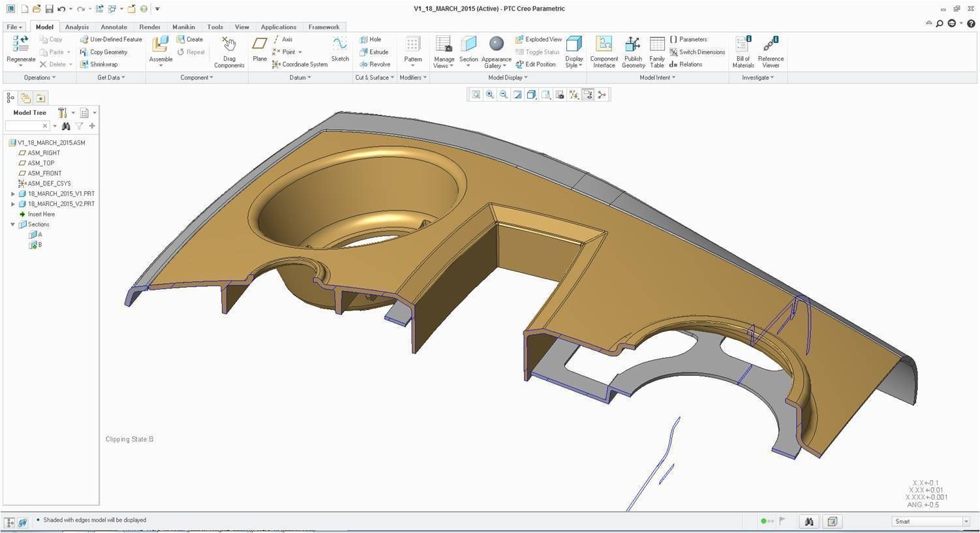This screenshot has width=980, height=533.
Task: Create a datum Axis
Action: pos(283,39)
